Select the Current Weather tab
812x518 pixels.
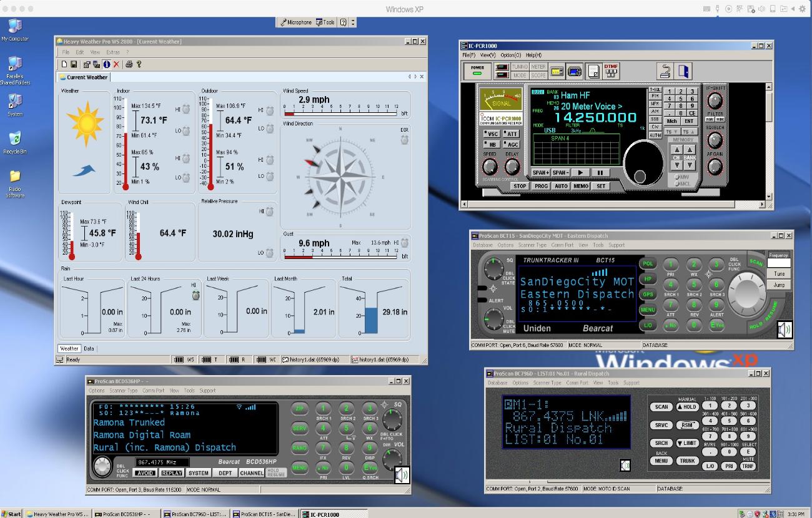(x=84, y=77)
